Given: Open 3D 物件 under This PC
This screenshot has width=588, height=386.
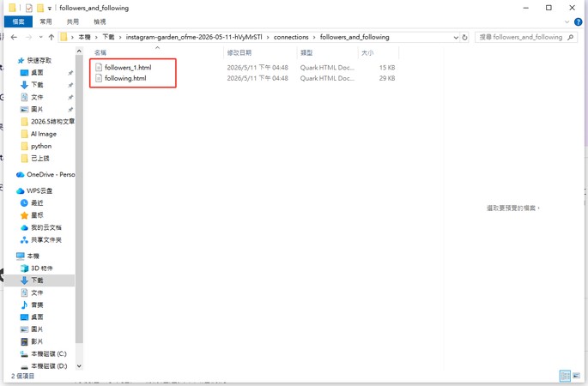Looking at the screenshot, I should pyautogui.click(x=41, y=268).
